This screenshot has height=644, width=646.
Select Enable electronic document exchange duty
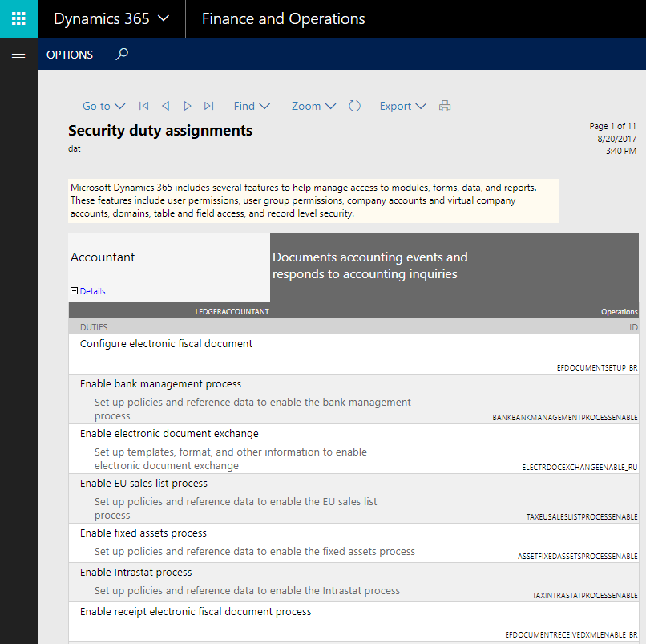tap(169, 434)
